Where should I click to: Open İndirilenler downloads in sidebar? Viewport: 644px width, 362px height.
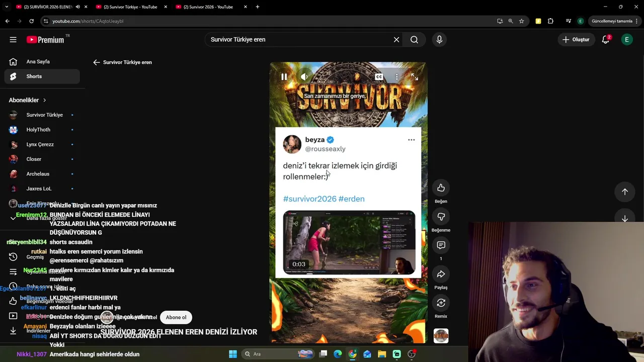point(42,331)
